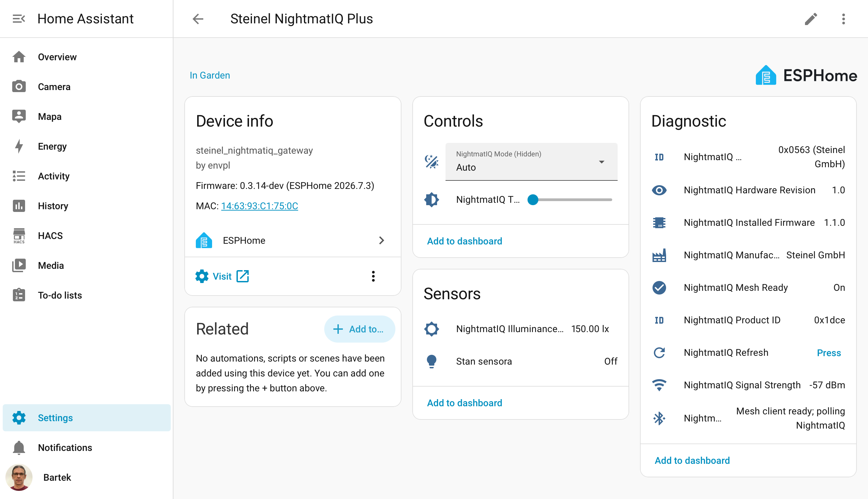Open Camera in the sidebar
This screenshot has height=499, width=868.
click(x=87, y=87)
